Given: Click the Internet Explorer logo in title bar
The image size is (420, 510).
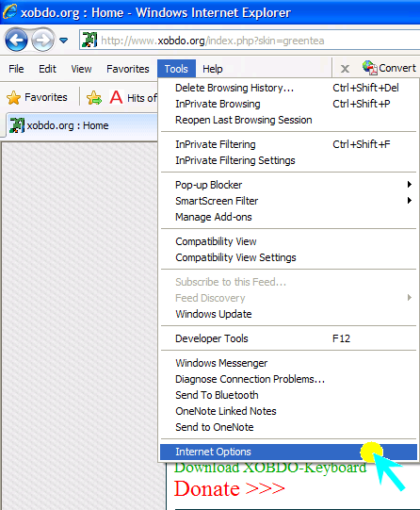Looking at the screenshot, I should (9, 12).
